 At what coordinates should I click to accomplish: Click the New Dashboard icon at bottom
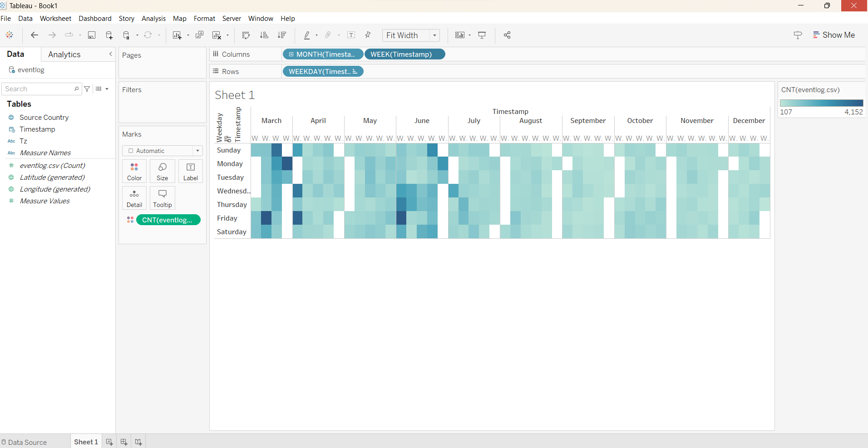123,442
